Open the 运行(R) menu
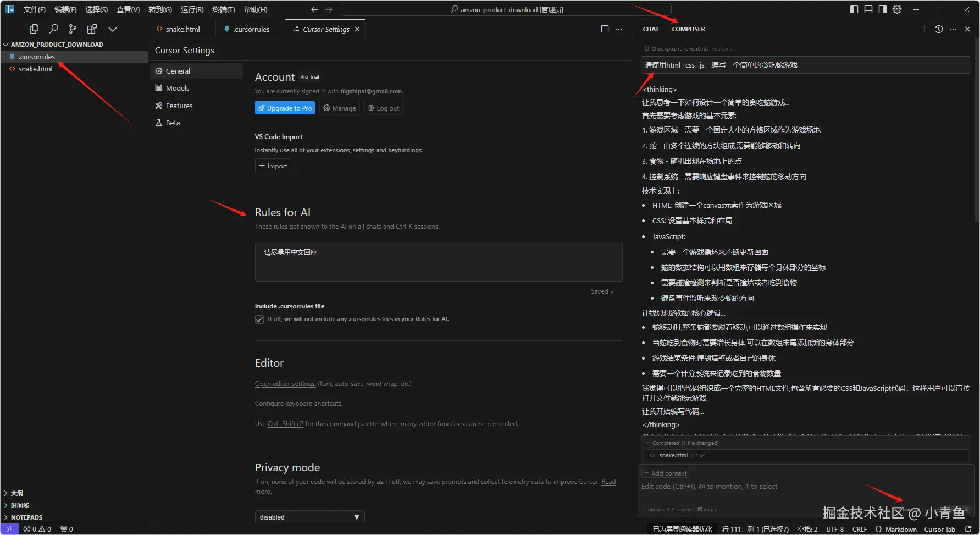The width and height of the screenshot is (980, 535). (192, 9)
